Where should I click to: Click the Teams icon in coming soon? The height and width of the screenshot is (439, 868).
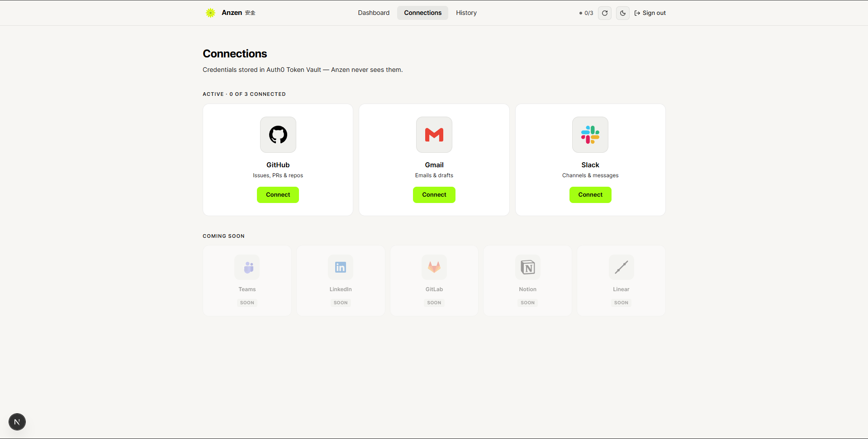[x=247, y=267]
